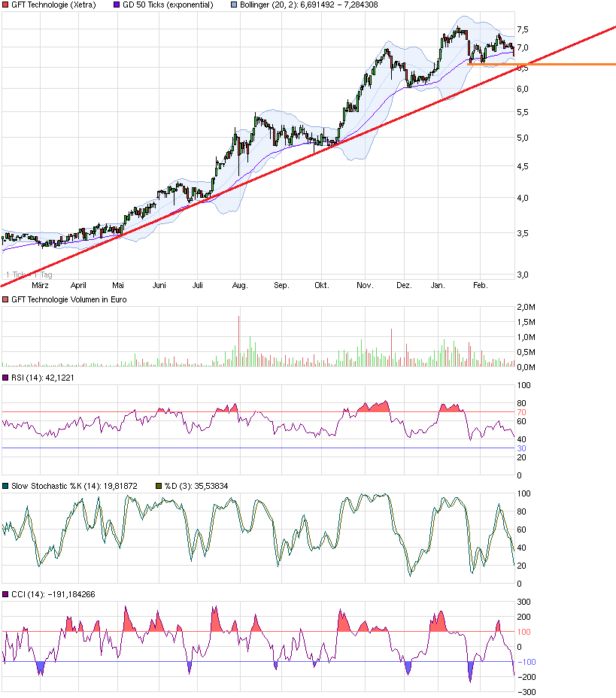Click the red 100 CCI threshold label
The height and width of the screenshot is (698, 616).
pos(524,632)
